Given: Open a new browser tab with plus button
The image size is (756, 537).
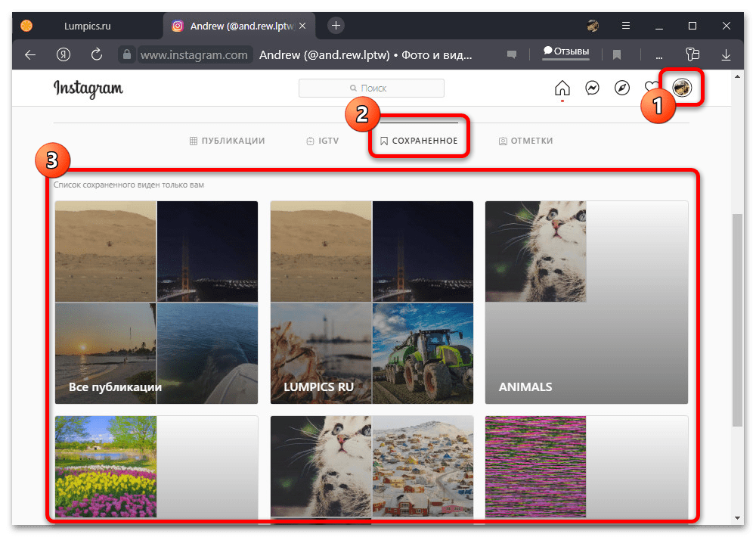Looking at the screenshot, I should click(336, 25).
